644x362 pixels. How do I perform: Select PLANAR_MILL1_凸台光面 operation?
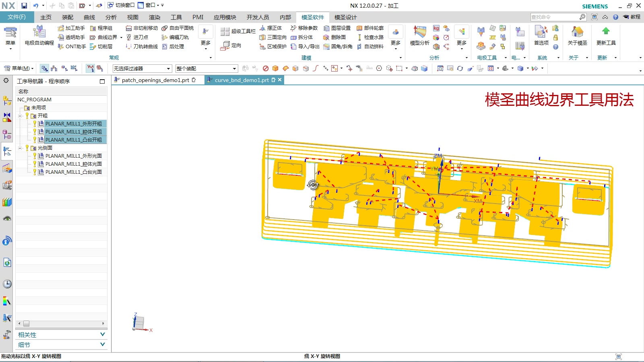[x=74, y=172]
